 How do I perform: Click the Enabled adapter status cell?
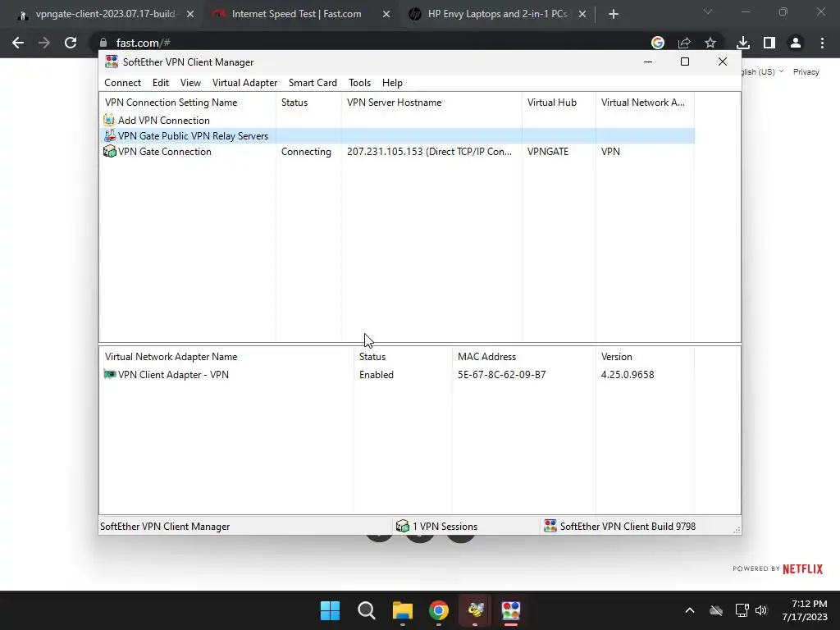[x=376, y=374]
